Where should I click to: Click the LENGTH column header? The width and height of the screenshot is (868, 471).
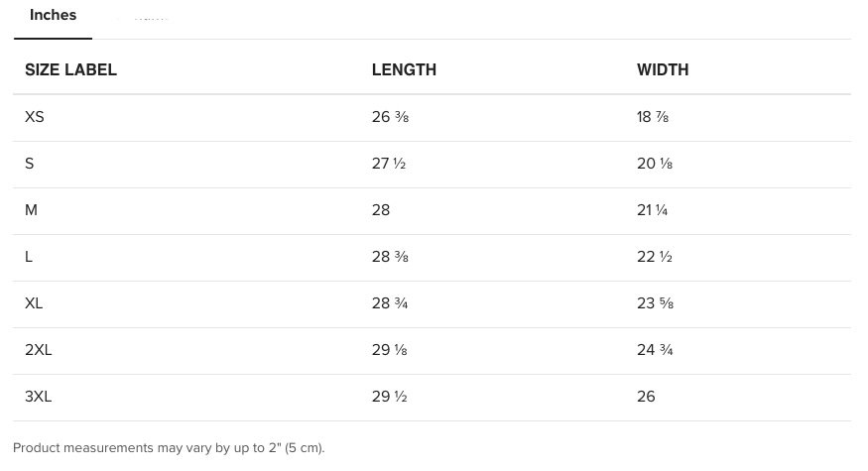404,69
